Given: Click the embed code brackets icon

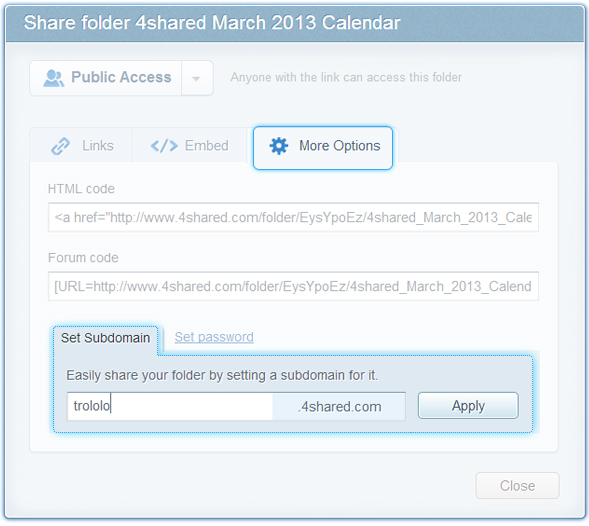Looking at the screenshot, I should 164,146.
